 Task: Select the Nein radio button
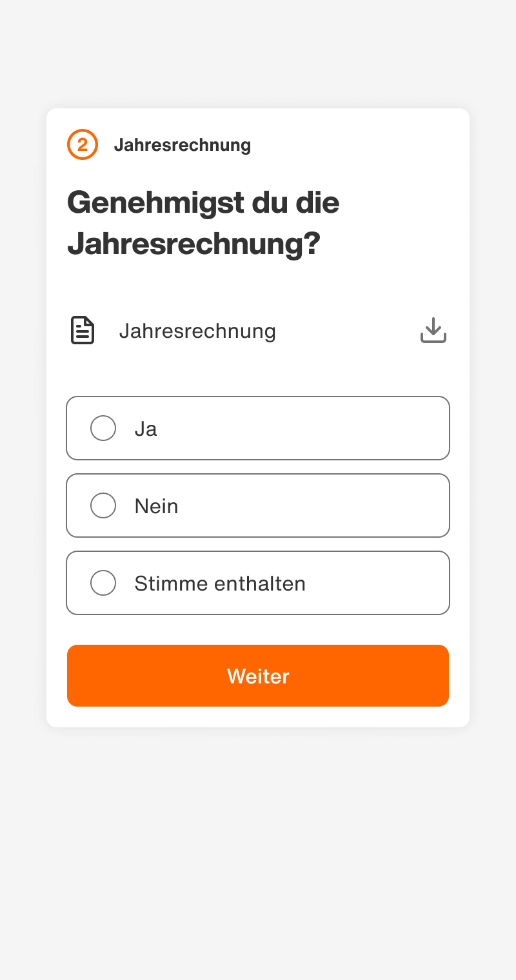(x=103, y=505)
